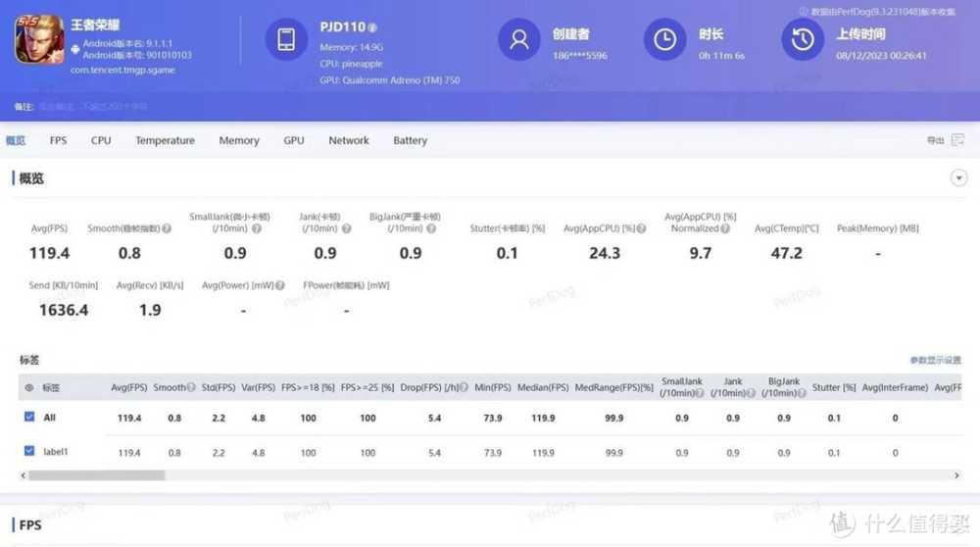Open the 参数显示设置 link
The width and height of the screenshot is (980, 547).
click(x=935, y=361)
